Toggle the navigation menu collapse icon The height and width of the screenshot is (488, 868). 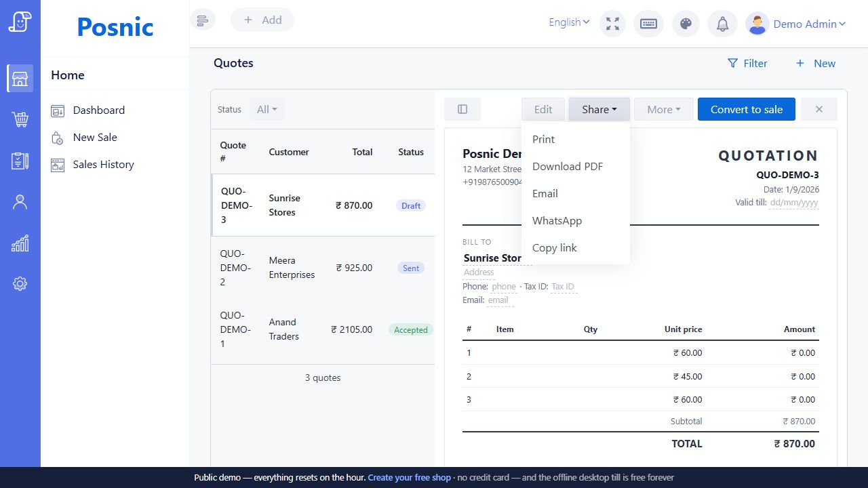pos(202,20)
